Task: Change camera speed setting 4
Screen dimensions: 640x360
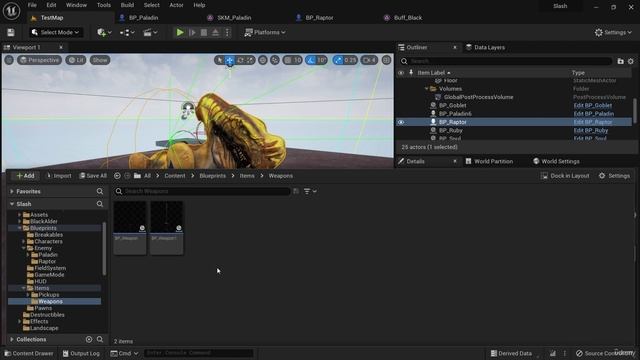Action: click(369, 60)
